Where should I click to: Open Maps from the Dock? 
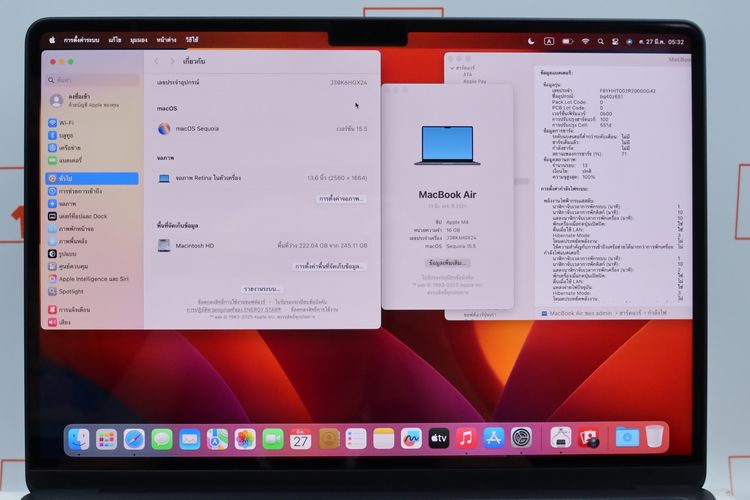tap(217, 439)
